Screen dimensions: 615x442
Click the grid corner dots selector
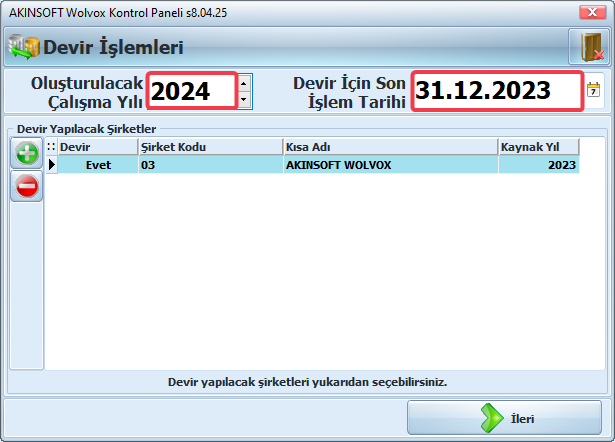(51, 147)
